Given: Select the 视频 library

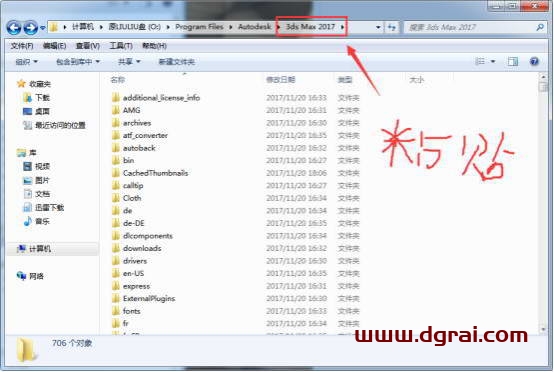Looking at the screenshot, I should [x=42, y=166].
